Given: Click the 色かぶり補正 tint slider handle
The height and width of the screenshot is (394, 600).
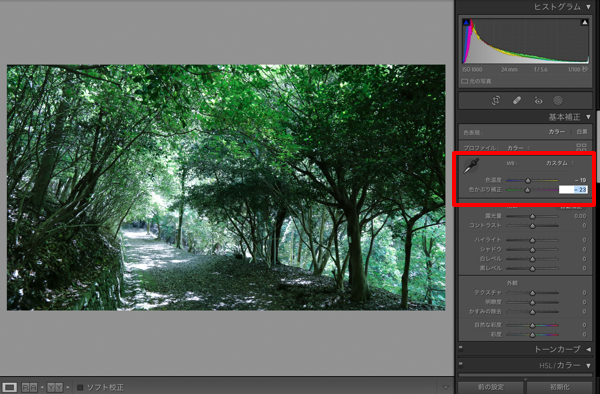Looking at the screenshot, I should point(527,190).
